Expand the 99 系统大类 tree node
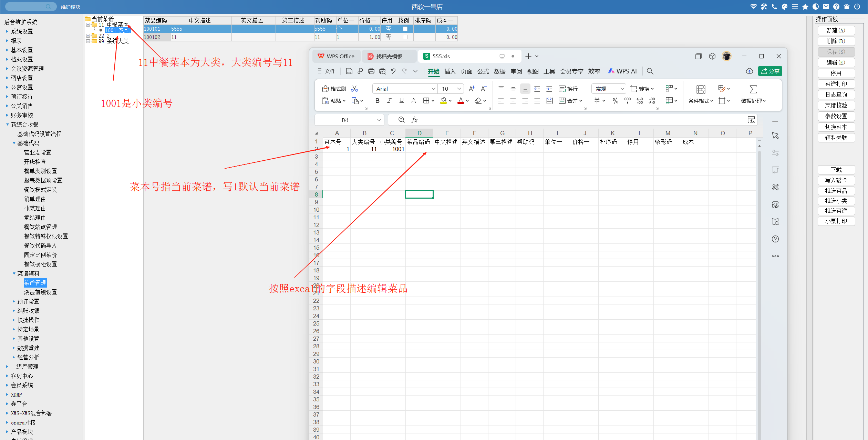868x440 pixels. click(x=88, y=41)
